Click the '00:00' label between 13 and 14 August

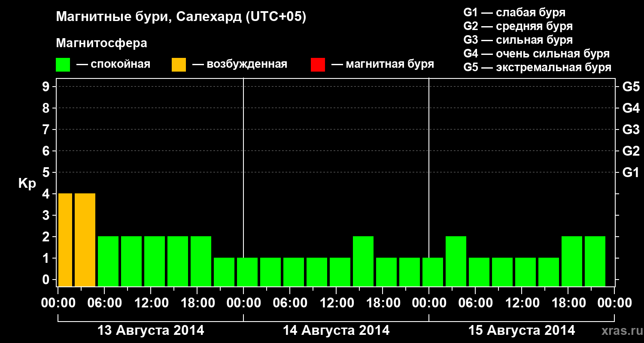243,303
